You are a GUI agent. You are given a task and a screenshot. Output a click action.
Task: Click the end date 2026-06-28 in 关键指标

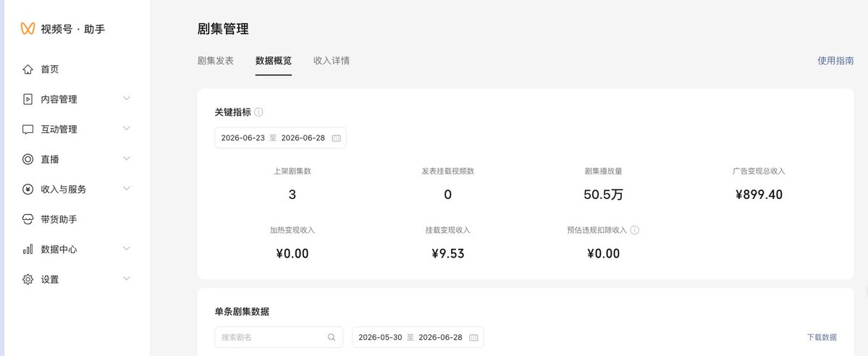(303, 138)
